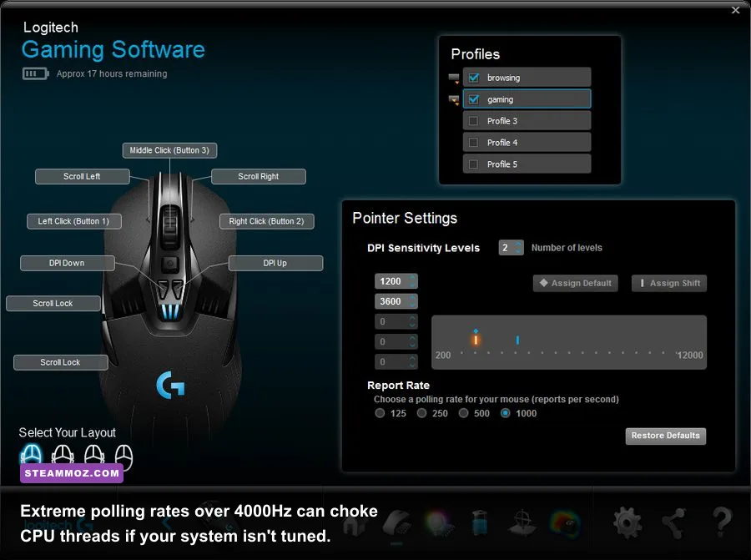Screen dimensions: 751x560
Task: Uncheck the gaming profile checkbox
Action: point(474,99)
